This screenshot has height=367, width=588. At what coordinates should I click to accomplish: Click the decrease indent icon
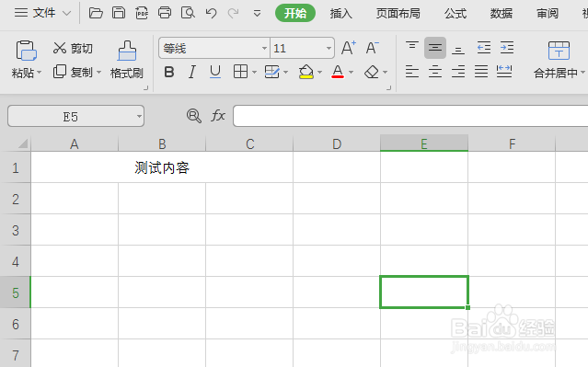(484, 48)
